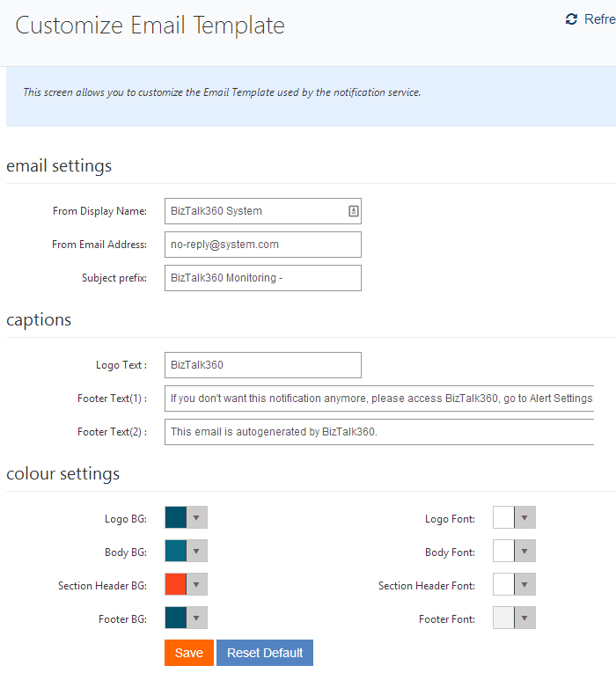The image size is (616, 673).
Task: Open Section Header BG dropdown arrow
Action: point(196,585)
